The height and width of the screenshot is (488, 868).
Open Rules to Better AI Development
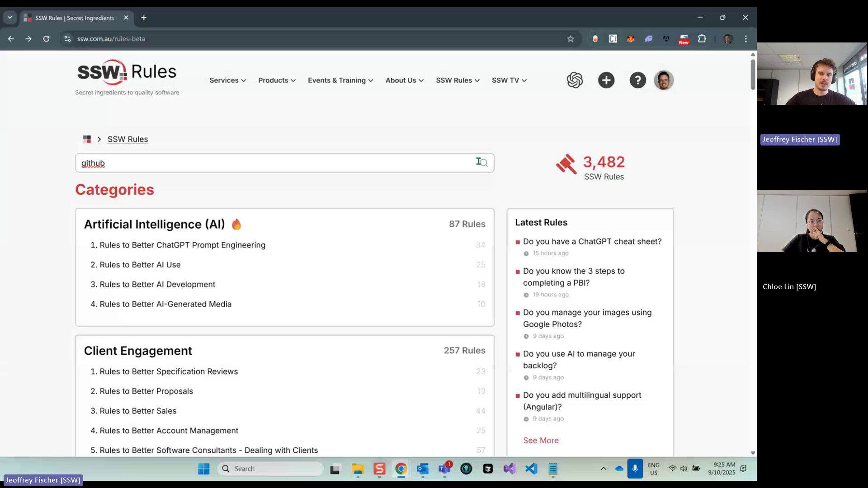click(x=157, y=285)
